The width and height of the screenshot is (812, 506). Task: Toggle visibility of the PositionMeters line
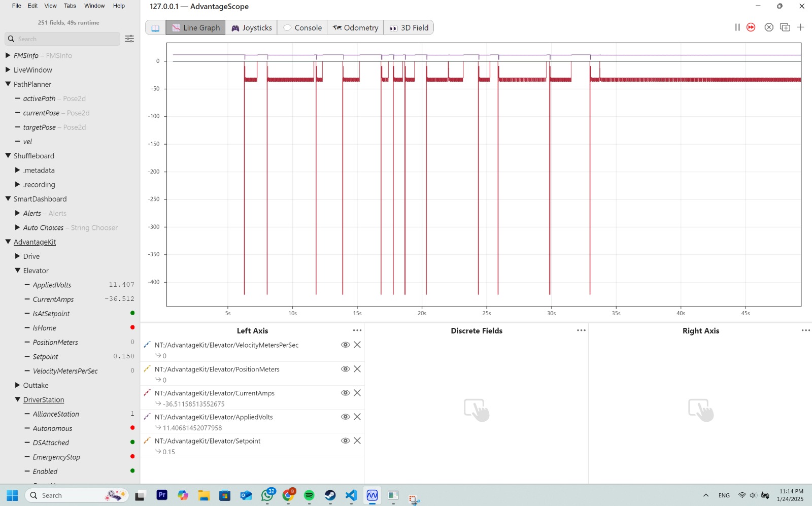345,369
